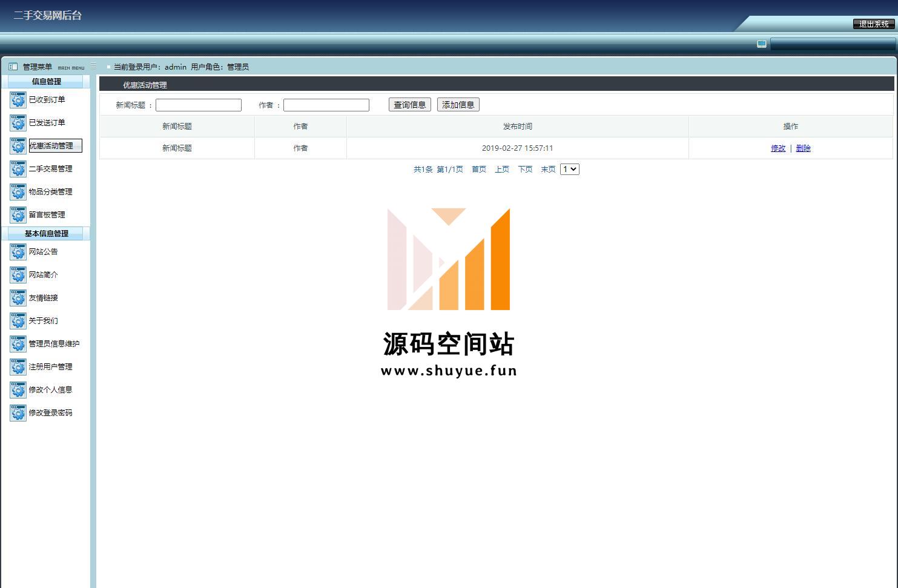898x588 pixels.
Task: Click the gear icon beside 网站简介
Action: 18,275
